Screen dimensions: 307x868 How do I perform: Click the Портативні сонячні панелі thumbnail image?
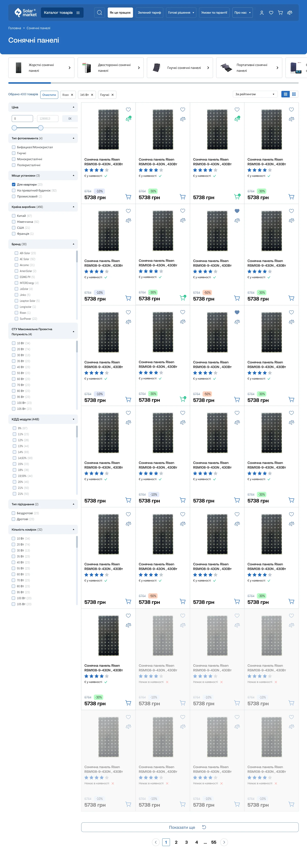coord(226,68)
